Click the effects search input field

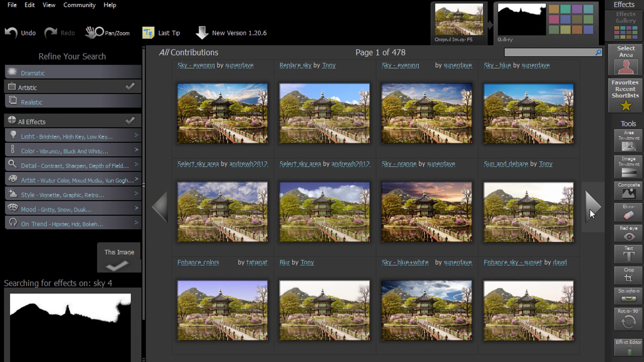click(549, 53)
